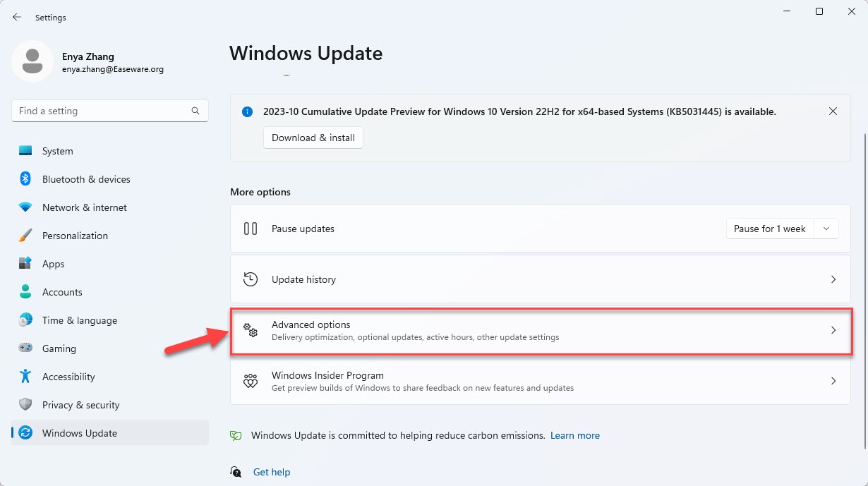Click the Get help link
Viewport: 868px width, 486px height.
(x=271, y=471)
